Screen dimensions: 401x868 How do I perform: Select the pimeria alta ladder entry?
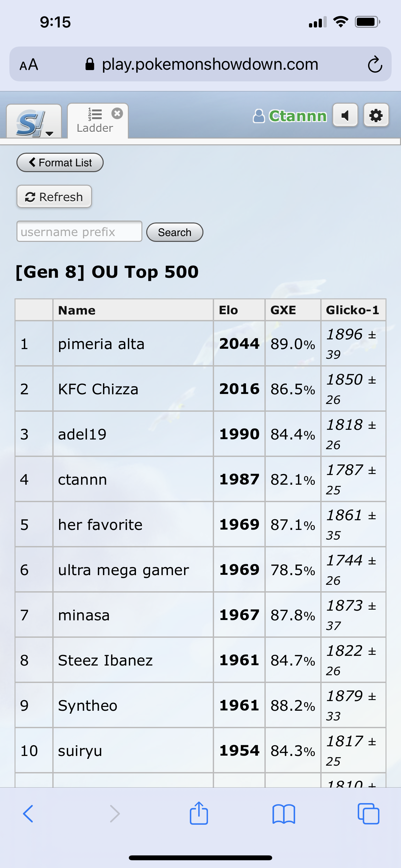(x=101, y=344)
